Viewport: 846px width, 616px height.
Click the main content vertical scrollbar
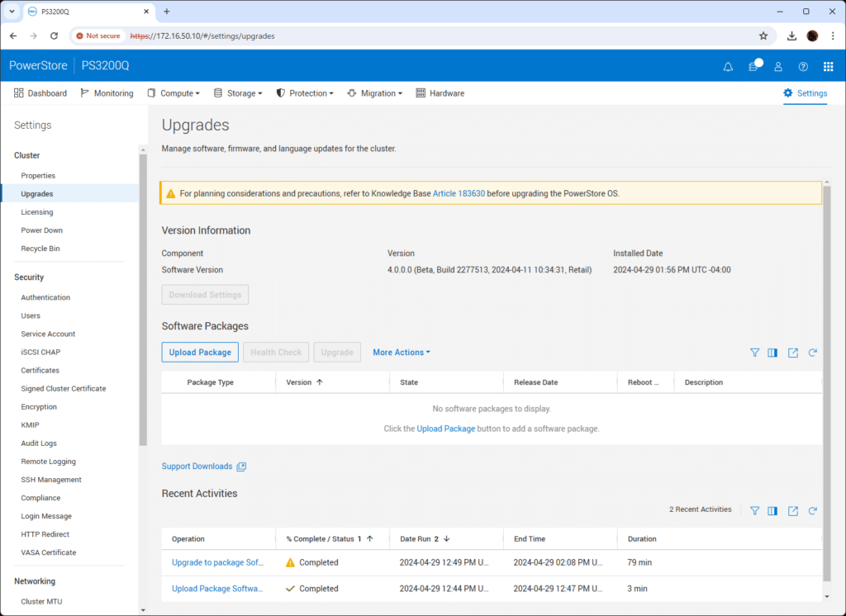point(827,383)
